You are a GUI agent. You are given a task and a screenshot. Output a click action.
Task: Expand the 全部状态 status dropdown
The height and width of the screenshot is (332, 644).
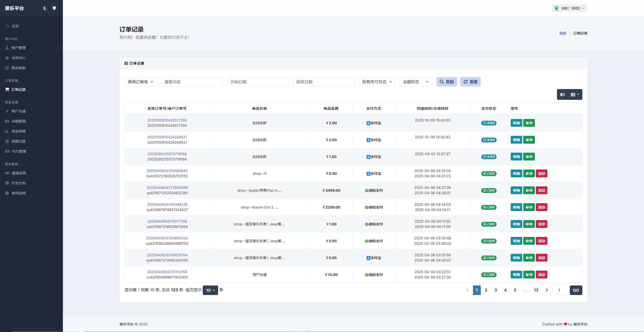tap(416, 82)
